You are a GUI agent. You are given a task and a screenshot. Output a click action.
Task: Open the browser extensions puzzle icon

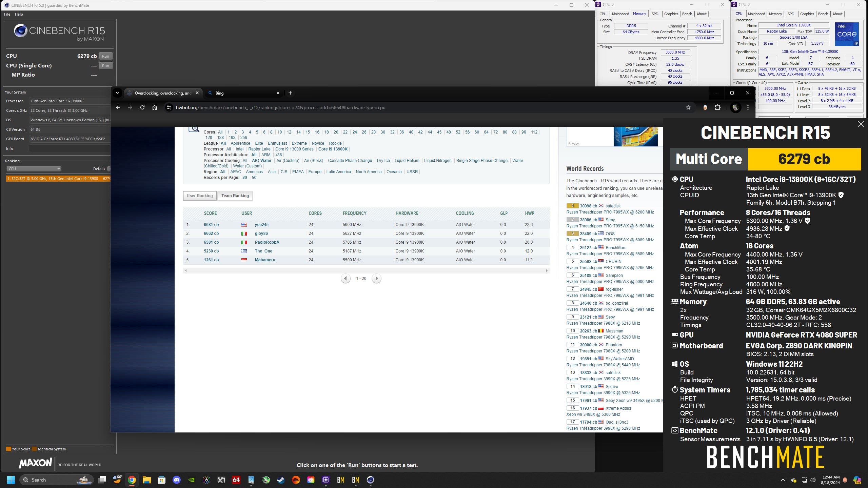(x=717, y=107)
